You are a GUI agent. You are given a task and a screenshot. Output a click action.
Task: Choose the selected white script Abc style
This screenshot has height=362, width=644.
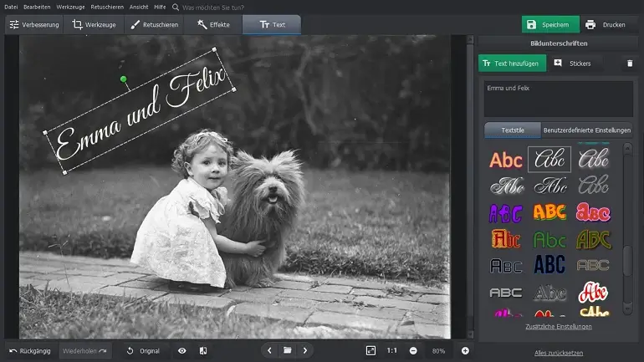[549, 159]
